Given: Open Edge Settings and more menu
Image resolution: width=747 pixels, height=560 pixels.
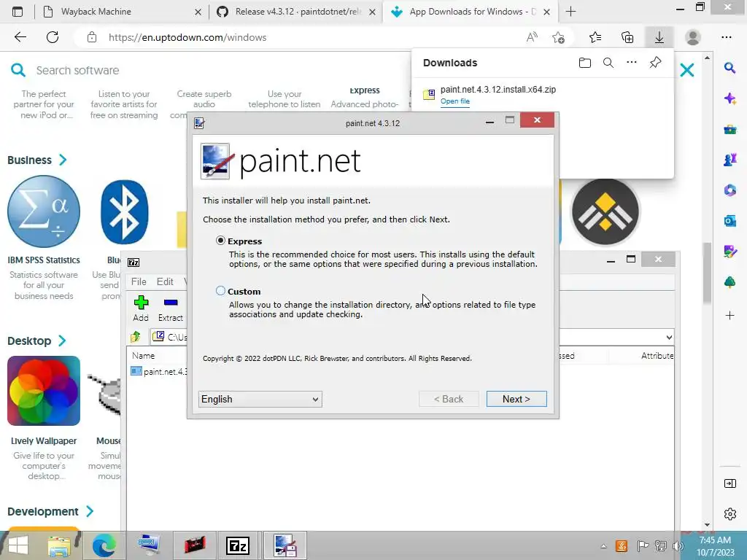Looking at the screenshot, I should click(x=726, y=37).
